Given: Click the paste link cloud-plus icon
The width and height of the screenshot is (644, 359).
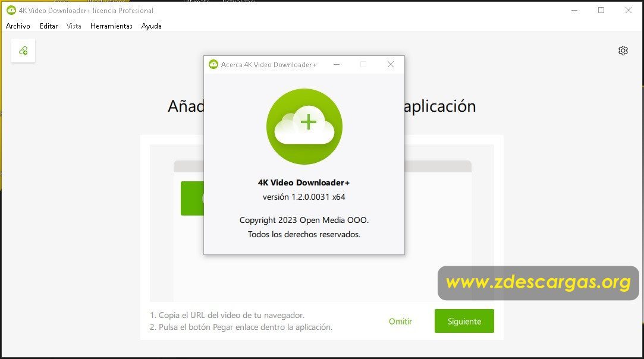Looking at the screenshot, I should point(23,51).
